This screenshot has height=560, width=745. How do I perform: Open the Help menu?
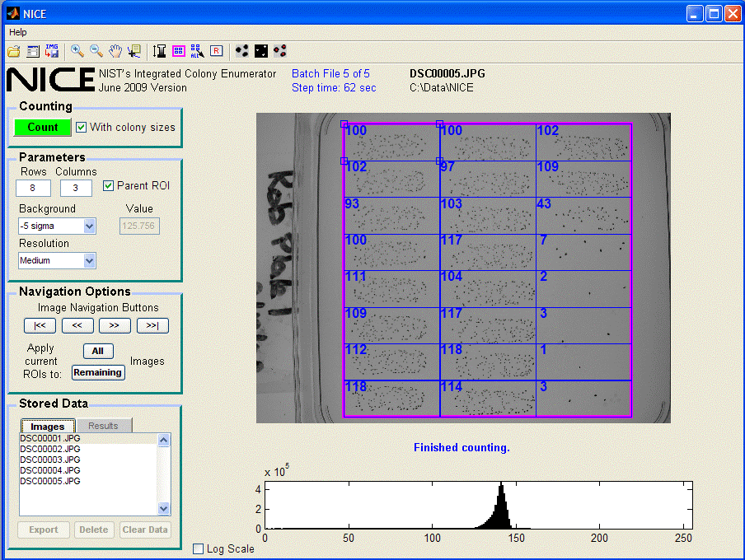(17, 31)
